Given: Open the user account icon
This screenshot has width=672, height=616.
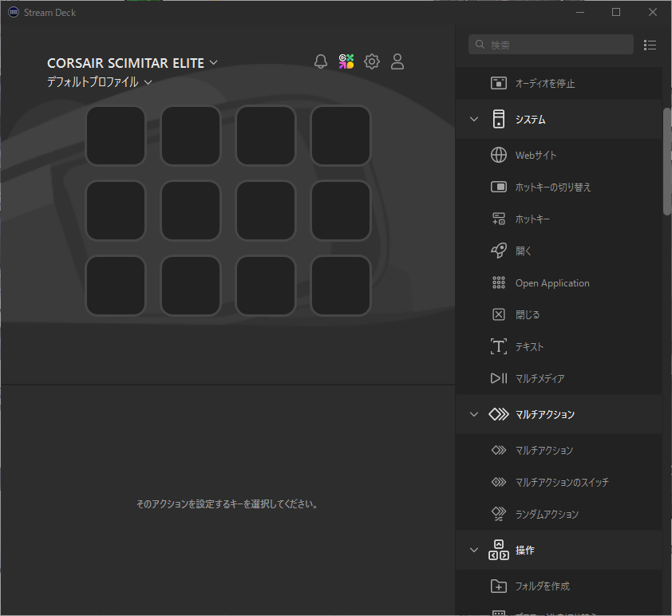Looking at the screenshot, I should point(397,61).
